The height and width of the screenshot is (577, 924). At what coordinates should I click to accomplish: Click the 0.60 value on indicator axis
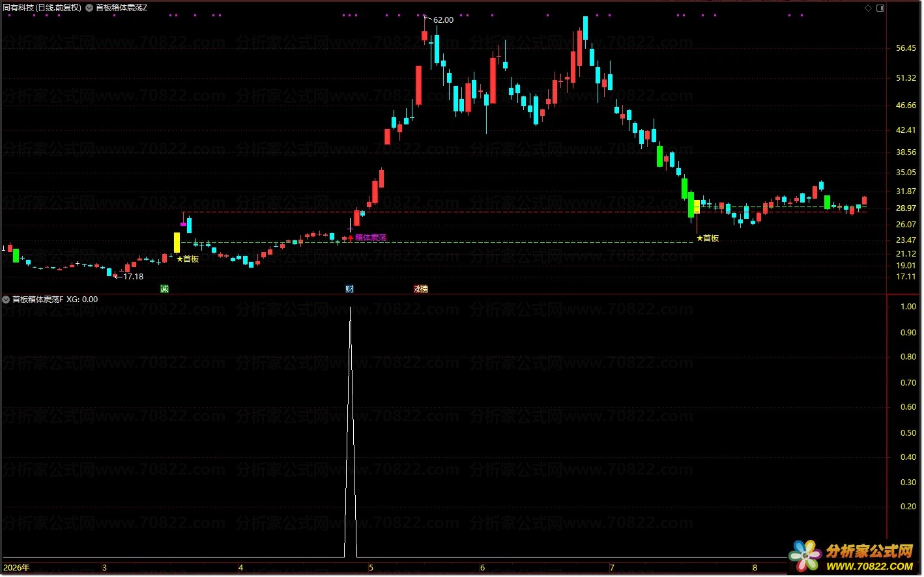click(908, 407)
